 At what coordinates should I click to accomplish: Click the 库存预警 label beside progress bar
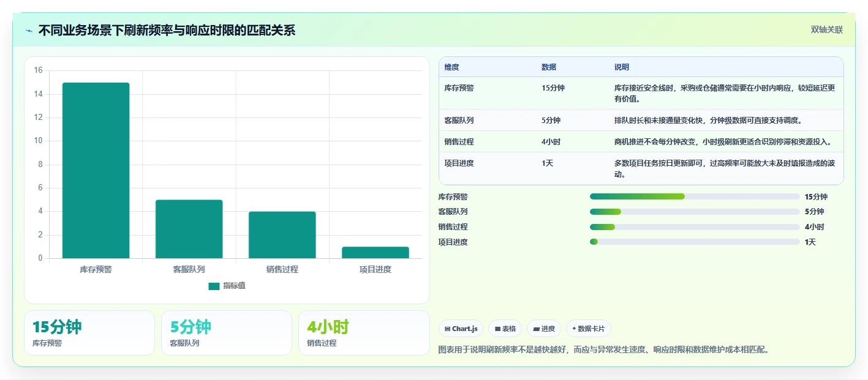click(x=453, y=197)
